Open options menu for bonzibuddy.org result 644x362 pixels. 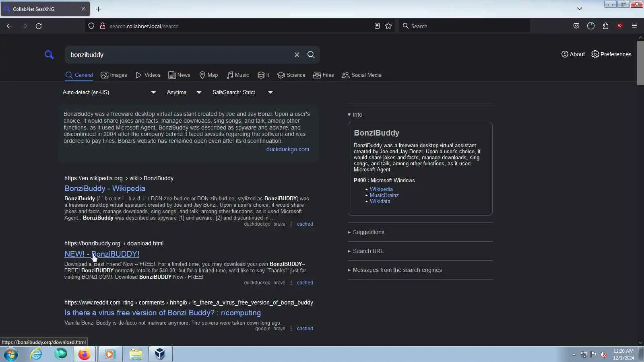[291, 283]
